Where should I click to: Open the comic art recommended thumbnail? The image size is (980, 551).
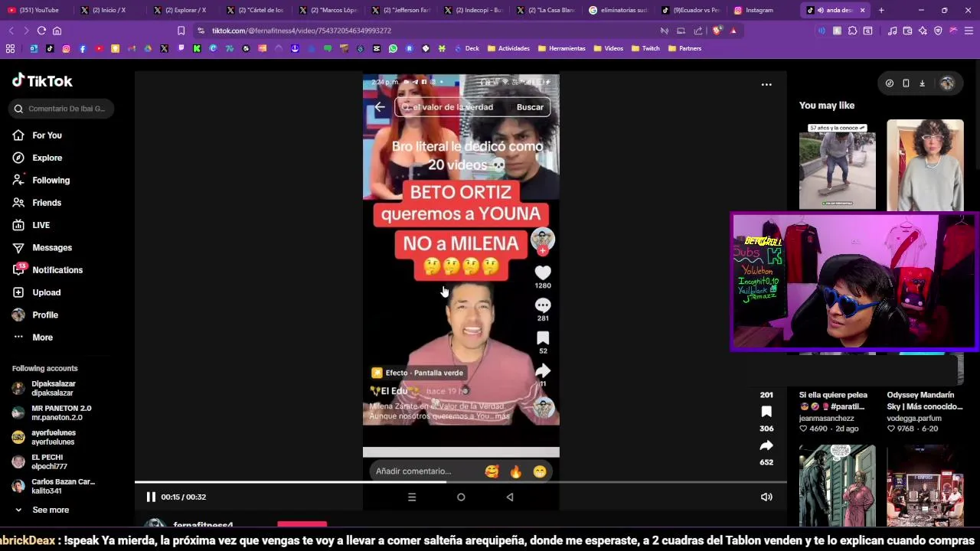point(837,485)
